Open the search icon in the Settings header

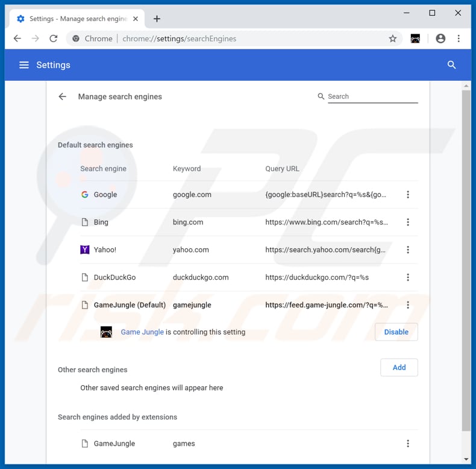451,65
